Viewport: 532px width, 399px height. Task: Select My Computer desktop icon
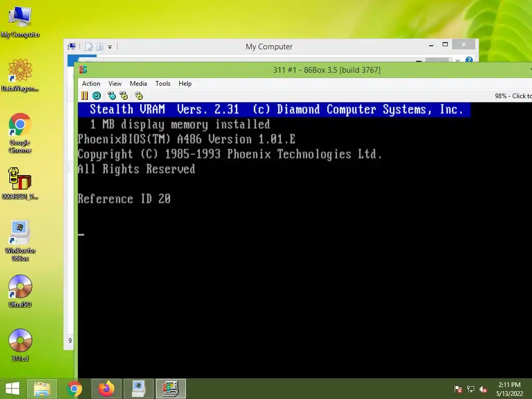(20, 21)
